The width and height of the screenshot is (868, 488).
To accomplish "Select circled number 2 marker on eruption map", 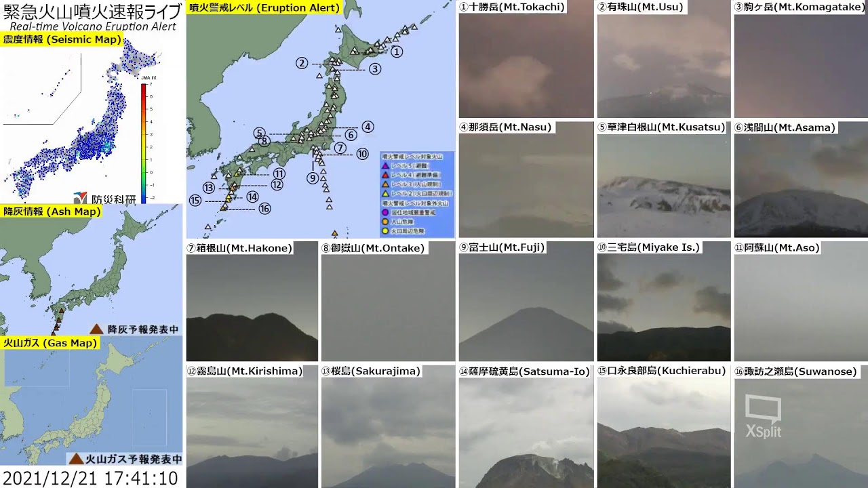I will (302, 63).
